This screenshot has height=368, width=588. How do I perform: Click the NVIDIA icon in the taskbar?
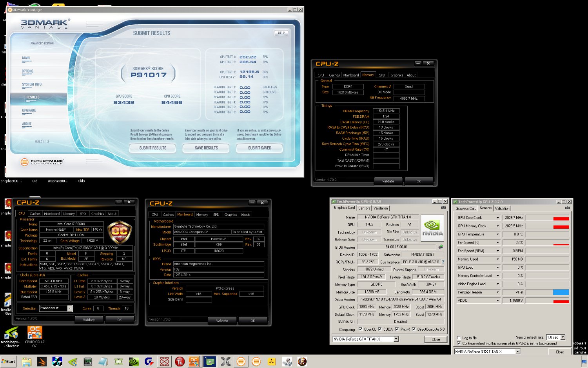(x=134, y=361)
